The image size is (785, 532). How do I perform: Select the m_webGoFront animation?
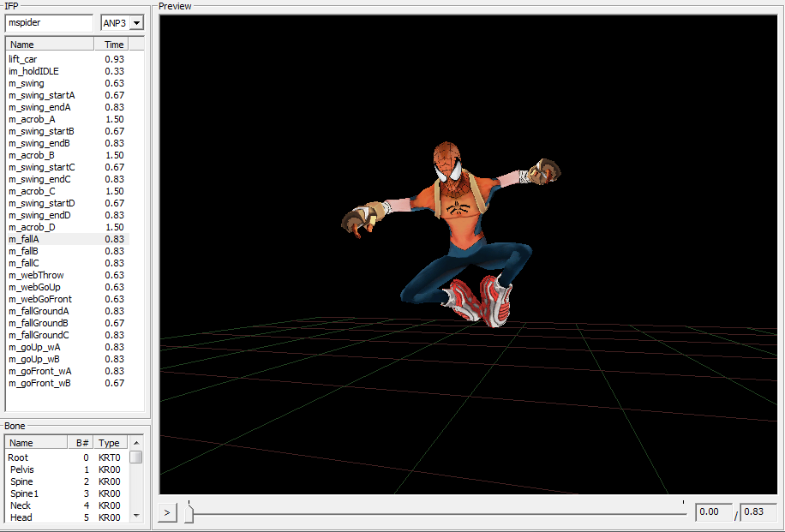click(67, 299)
